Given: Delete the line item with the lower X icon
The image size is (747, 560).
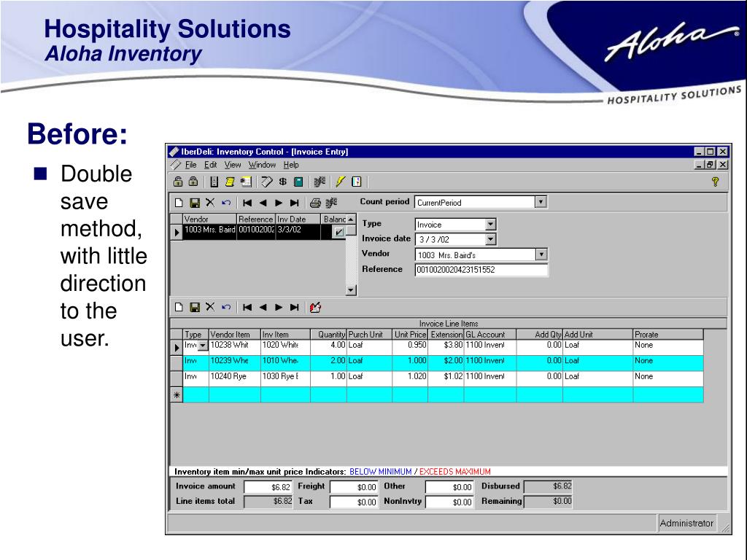Looking at the screenshot, I should tap(210, 307).
